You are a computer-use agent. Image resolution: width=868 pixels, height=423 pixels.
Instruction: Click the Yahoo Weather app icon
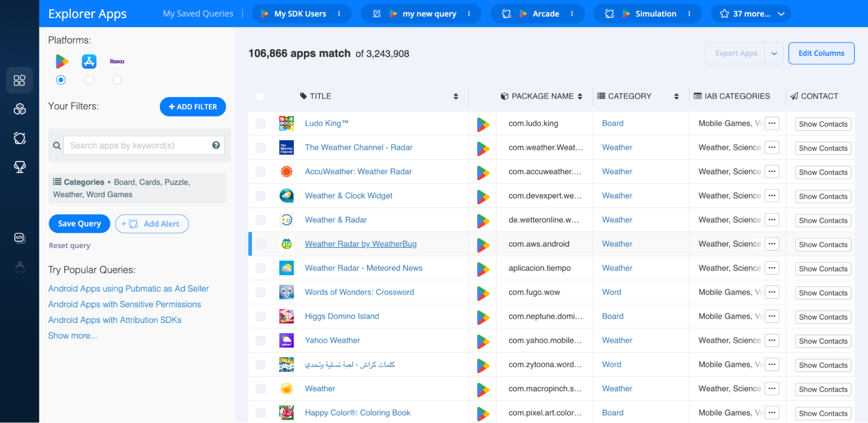point(287,340)
